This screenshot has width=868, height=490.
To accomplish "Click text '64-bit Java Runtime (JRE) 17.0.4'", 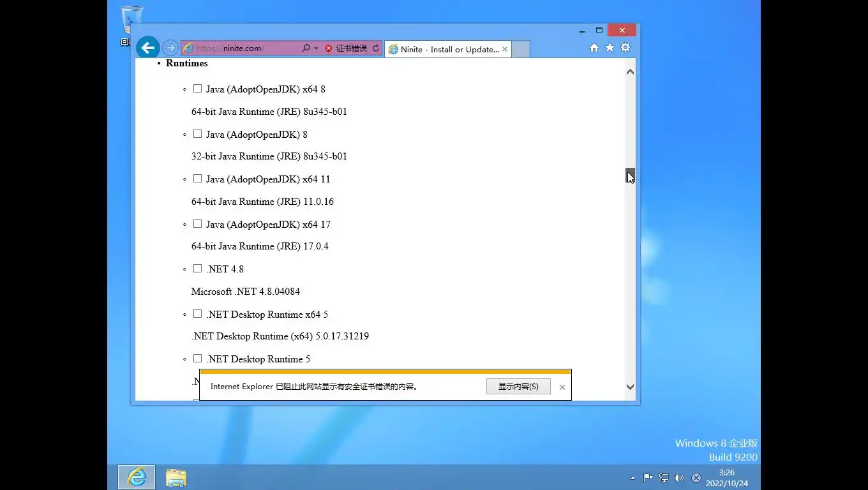I will click(260, 246).
